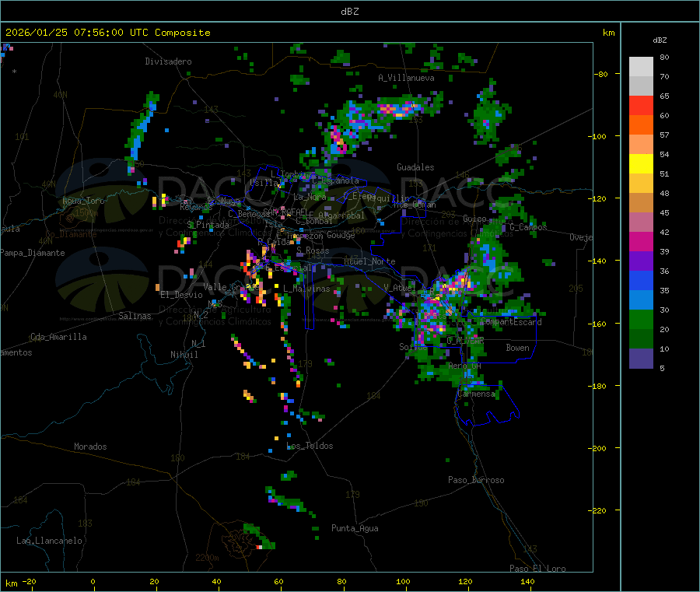The height and width of the screenshot is (592, 700).
Task: Click the '60' tick on the bottom axis
Action: tap(278, 581)
